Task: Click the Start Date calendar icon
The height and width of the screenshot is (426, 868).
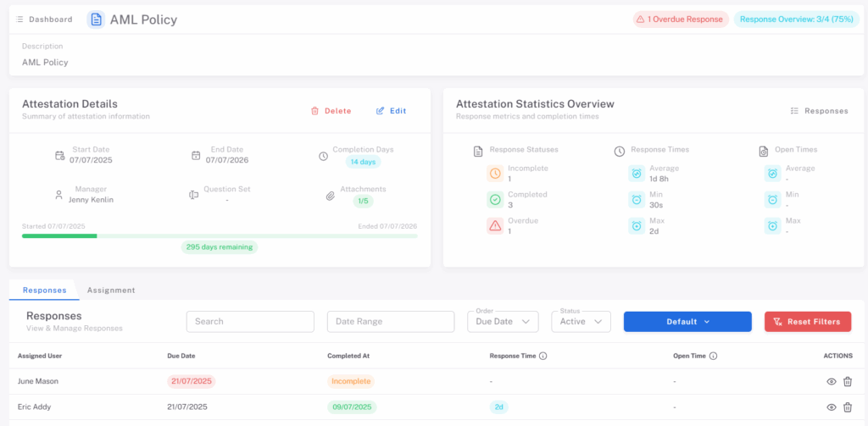Action: point(60,156)
